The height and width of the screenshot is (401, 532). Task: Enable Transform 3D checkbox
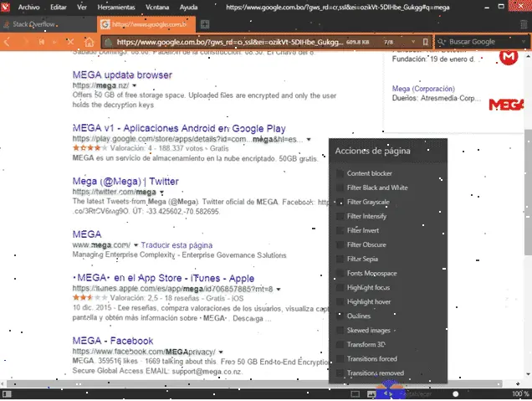340,345
